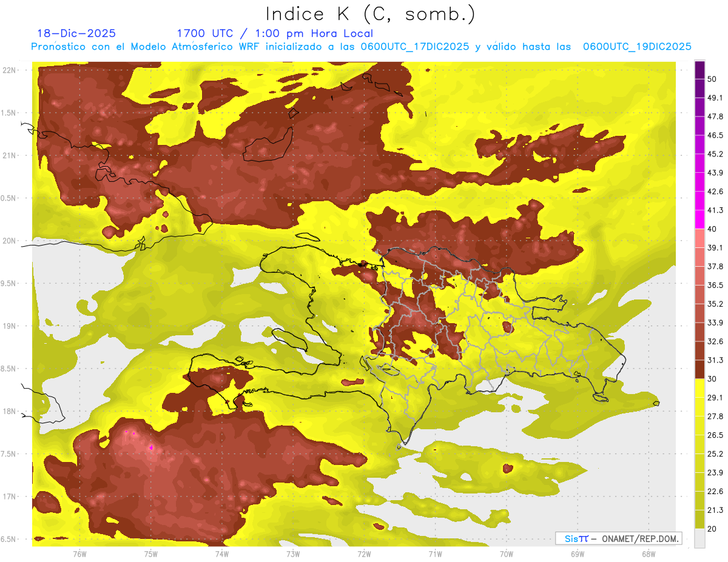Click the latitude label '19N'
The width and height of the screenshot is (728, 562).
coord(10,326)
